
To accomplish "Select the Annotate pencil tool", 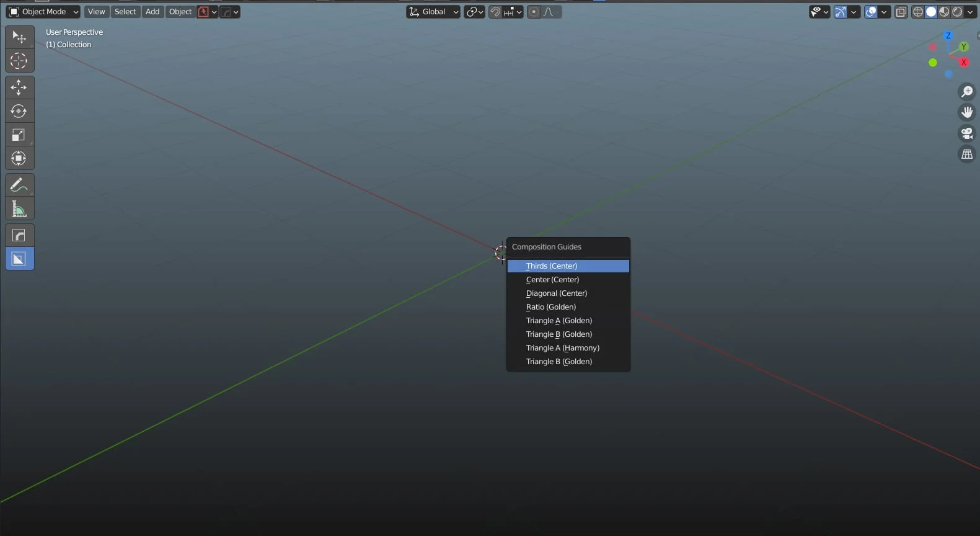I will tap(19, 185).
